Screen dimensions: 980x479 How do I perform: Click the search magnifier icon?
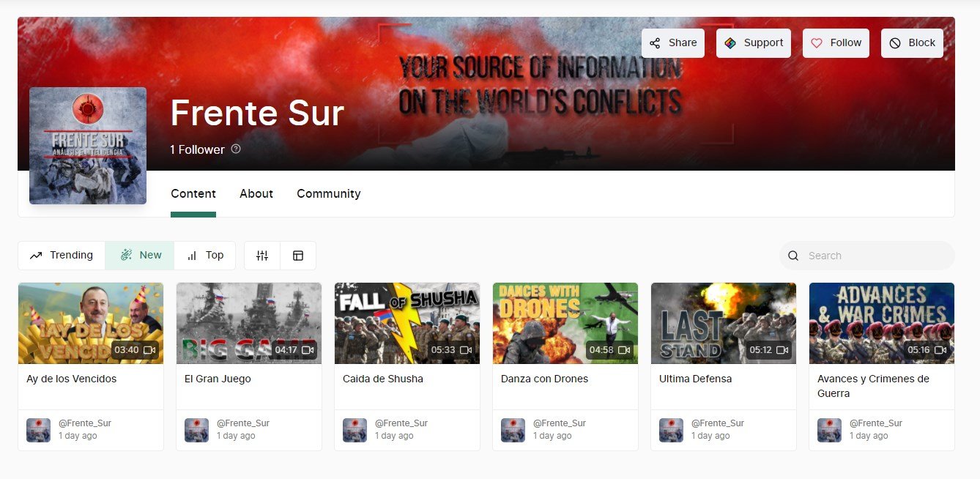793,256
